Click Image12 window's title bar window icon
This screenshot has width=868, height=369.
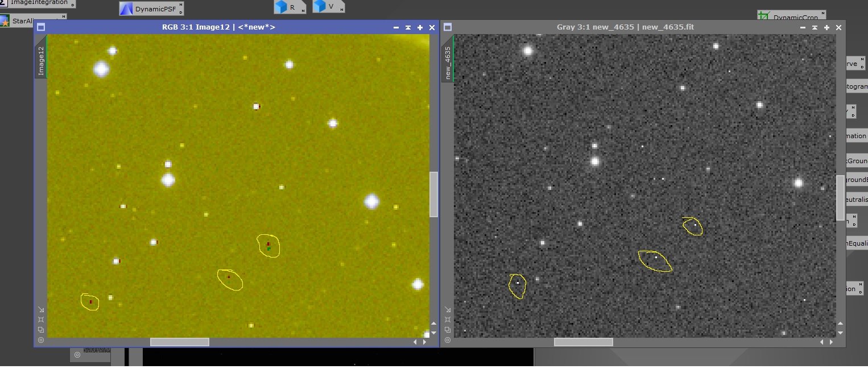click(x=41, y=27)
